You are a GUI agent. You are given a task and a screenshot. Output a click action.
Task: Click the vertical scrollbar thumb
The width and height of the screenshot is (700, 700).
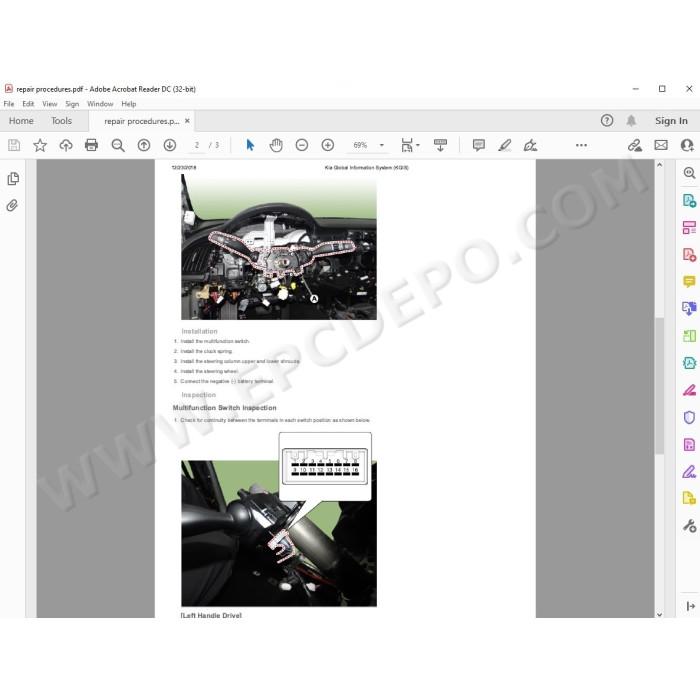pyautogui.click(x=659, y=386)
